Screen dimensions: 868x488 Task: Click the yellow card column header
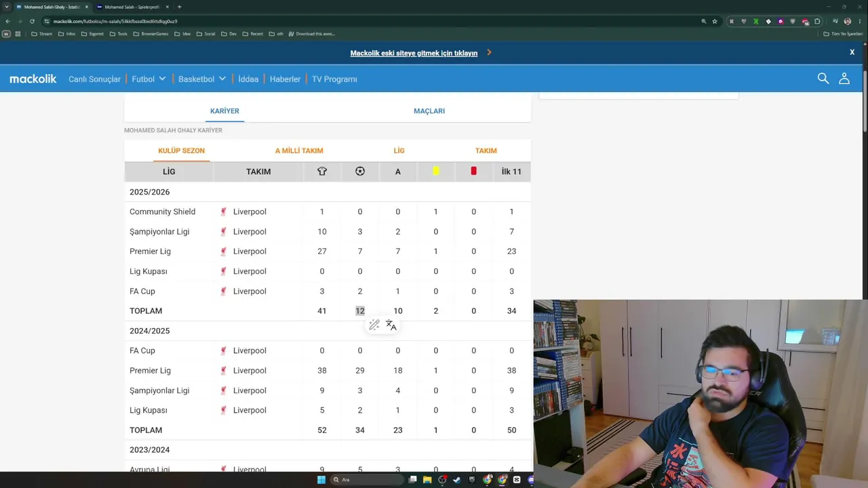(x=436, y=171)
